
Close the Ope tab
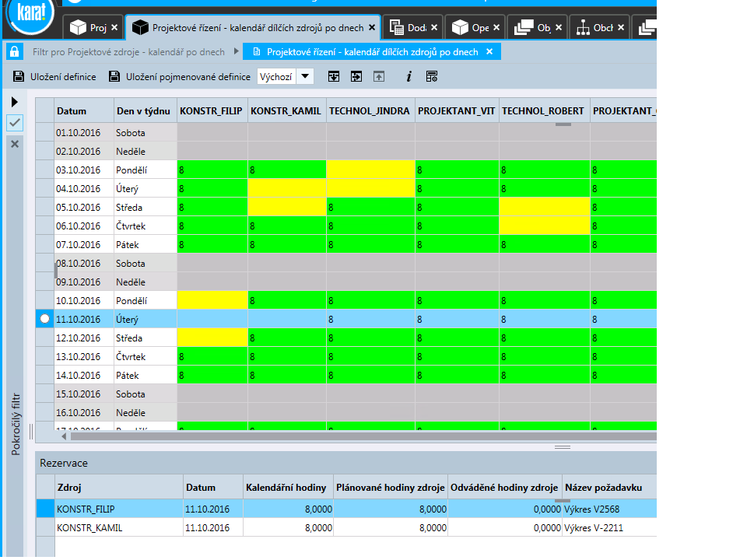[x=496, y=28]
